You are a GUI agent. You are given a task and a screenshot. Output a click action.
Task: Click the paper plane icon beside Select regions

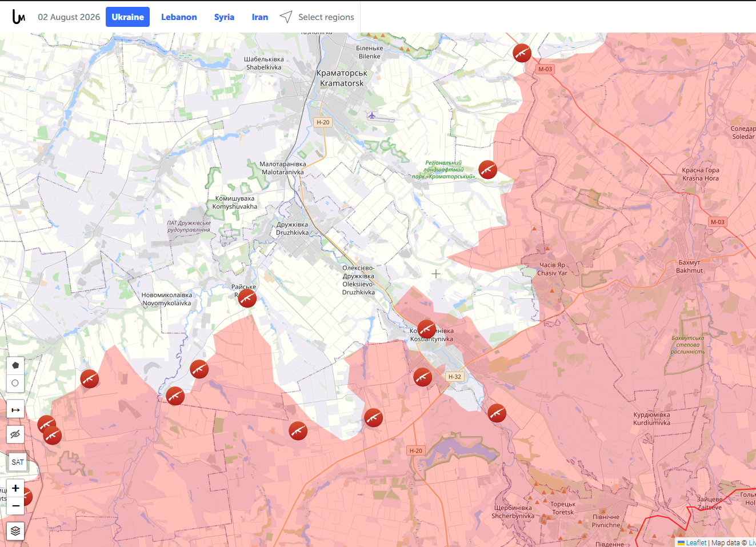[x=286, y=17]
